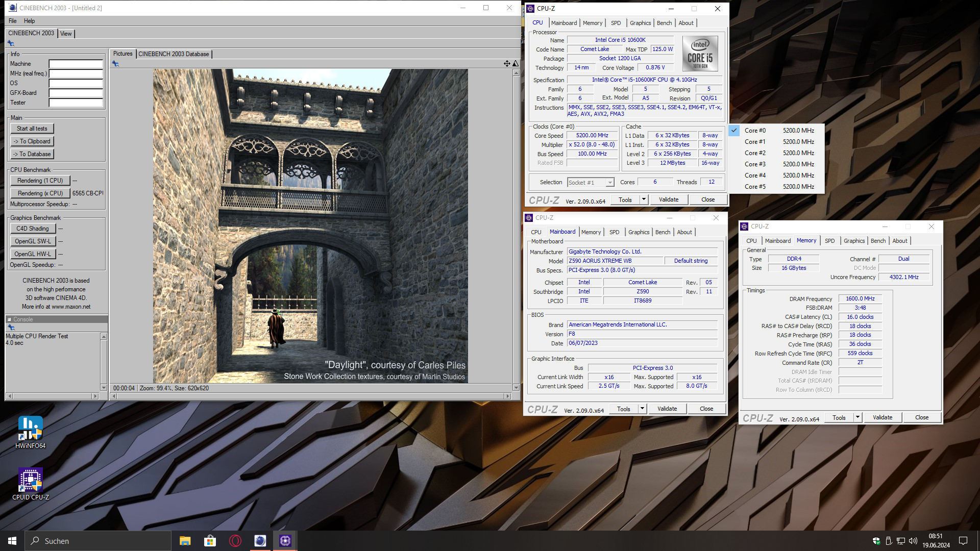Click the pin icon above Info panel
Image resolution: width=980 pixels, height=551 pixels.
11,43
